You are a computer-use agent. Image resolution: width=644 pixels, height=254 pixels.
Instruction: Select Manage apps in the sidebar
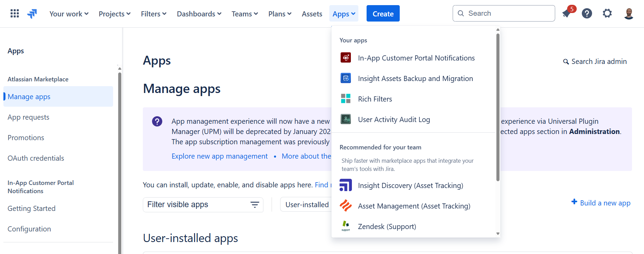[58, 97]
